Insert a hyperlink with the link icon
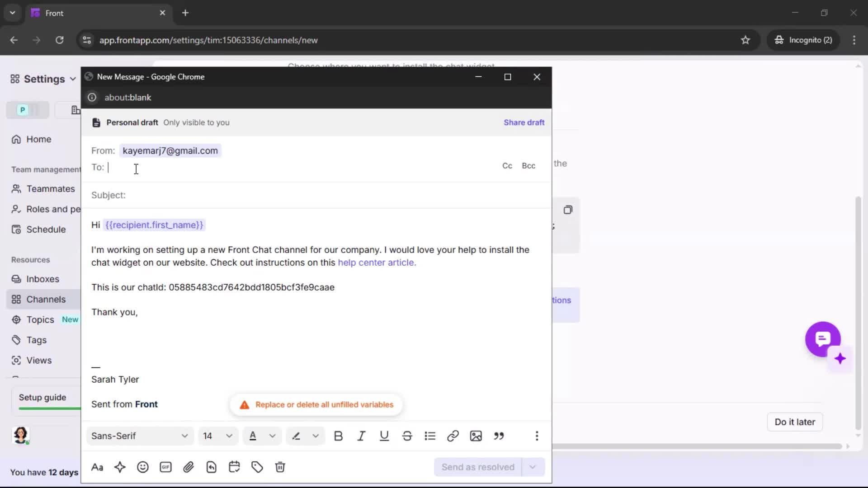 coord(453,436)
